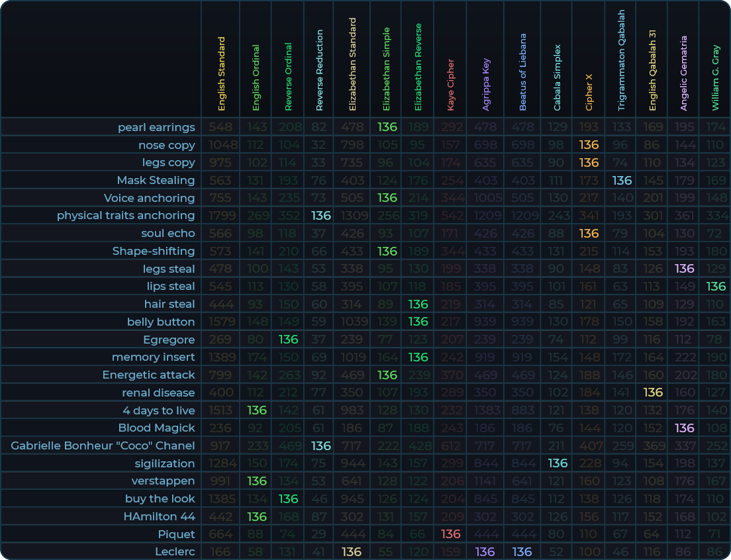
Task: Click the English Standard column header
Action: 221,73
